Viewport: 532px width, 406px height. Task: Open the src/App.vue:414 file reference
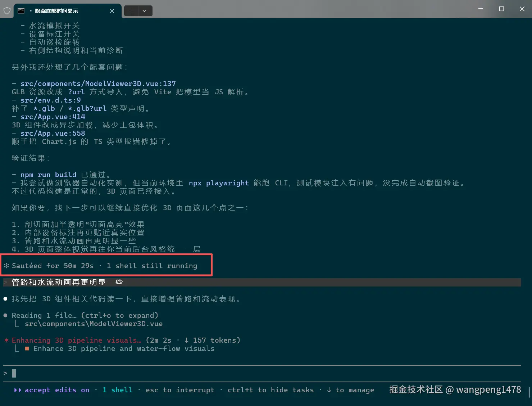(x=53, y=117)
